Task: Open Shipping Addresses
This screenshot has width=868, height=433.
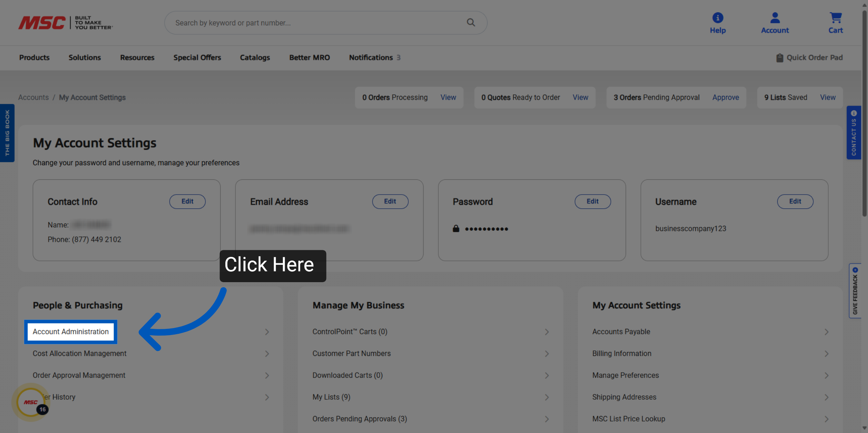Action: coord(624,397)
